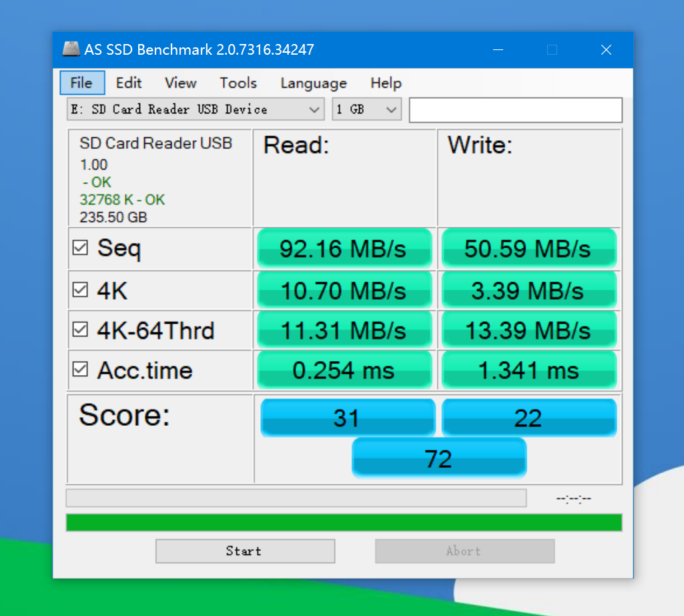
Task: Click the SD Card Reader USB device name
Action: [155, 143]
